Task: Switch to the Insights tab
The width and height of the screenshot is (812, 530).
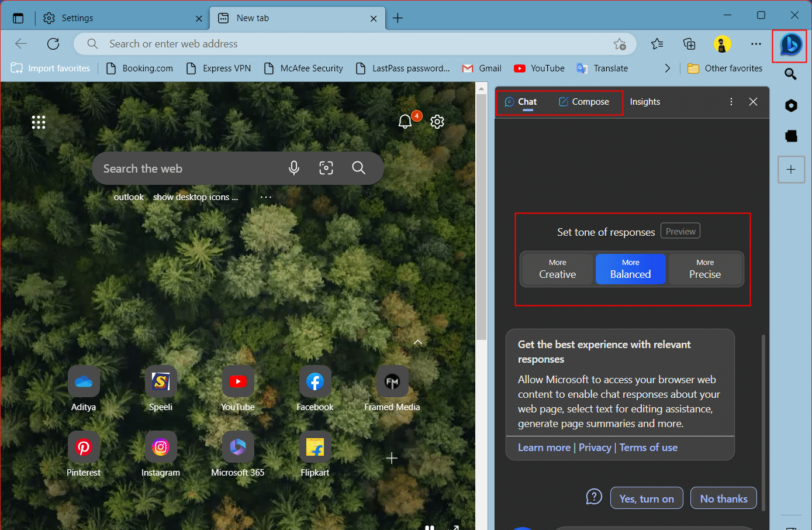Action: 645,102
